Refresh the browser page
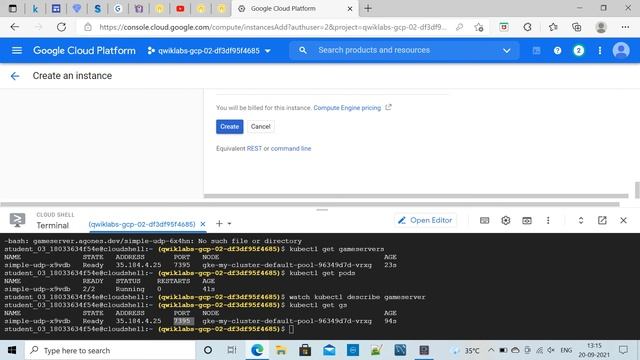 pyautogui.click(x=61, y=27)
